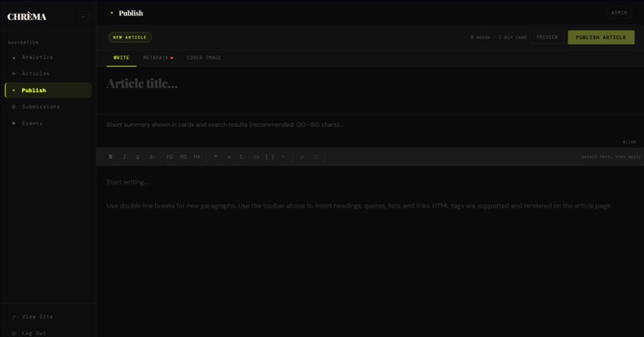Insert inline code with <> button
This screenshot has height=337, width=644.
(x=256, y=157)
